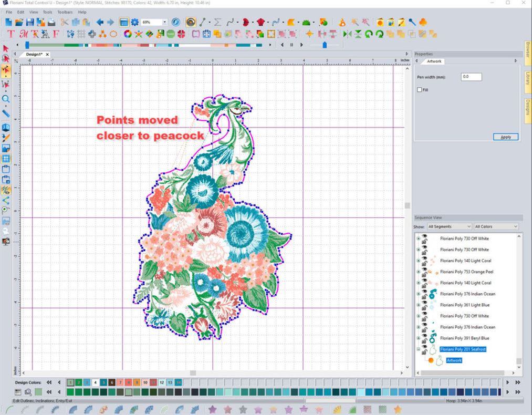Select the Cut scissors icon

click(64, 22)
